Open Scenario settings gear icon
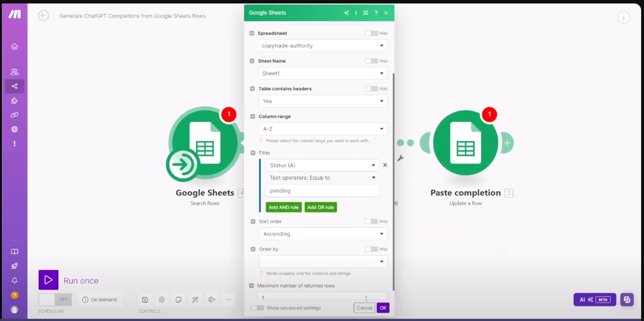This screenshot has width=644, height=321. point(162,300)
